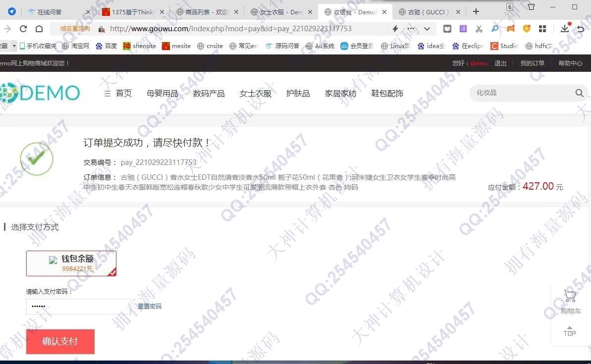Open the address bar three-dots menu

pos(411,29)
